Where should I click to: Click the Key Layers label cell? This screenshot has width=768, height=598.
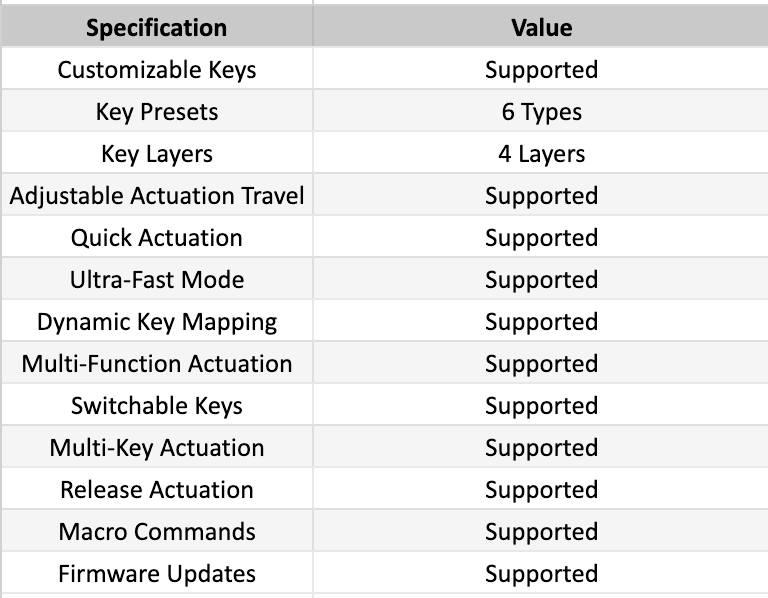(x=156, y=154)
